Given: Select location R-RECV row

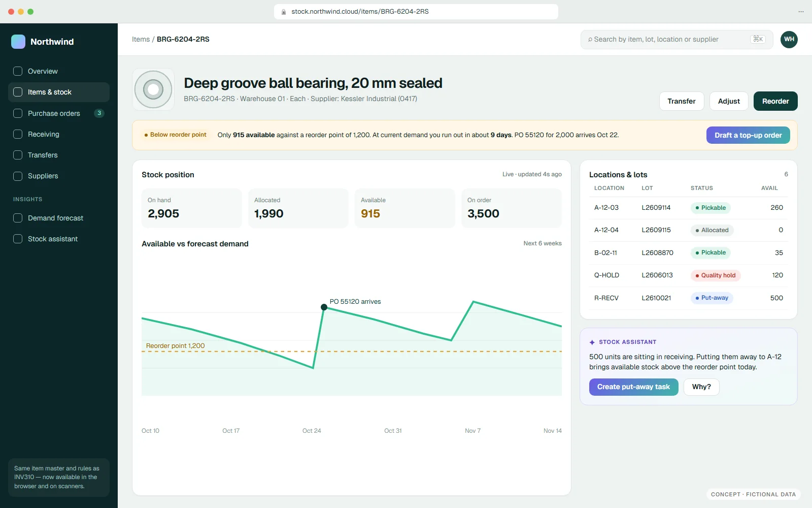Looking at the screenshot, I should click(688, 298).
